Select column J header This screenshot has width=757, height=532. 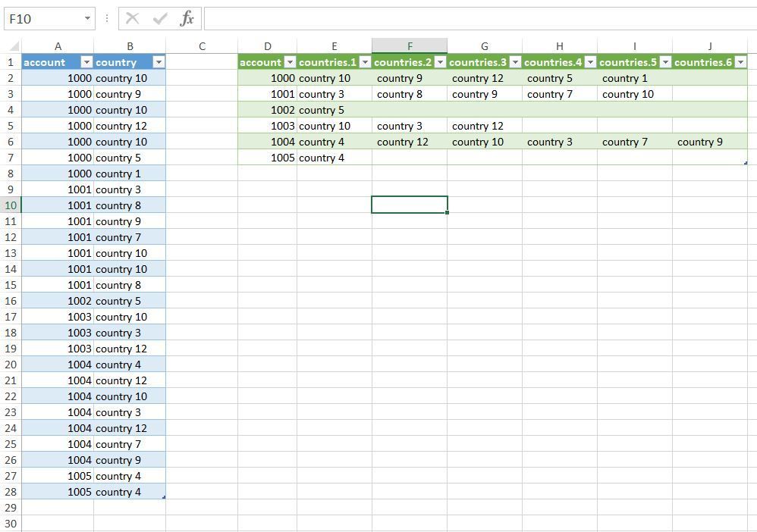[710, 46]
